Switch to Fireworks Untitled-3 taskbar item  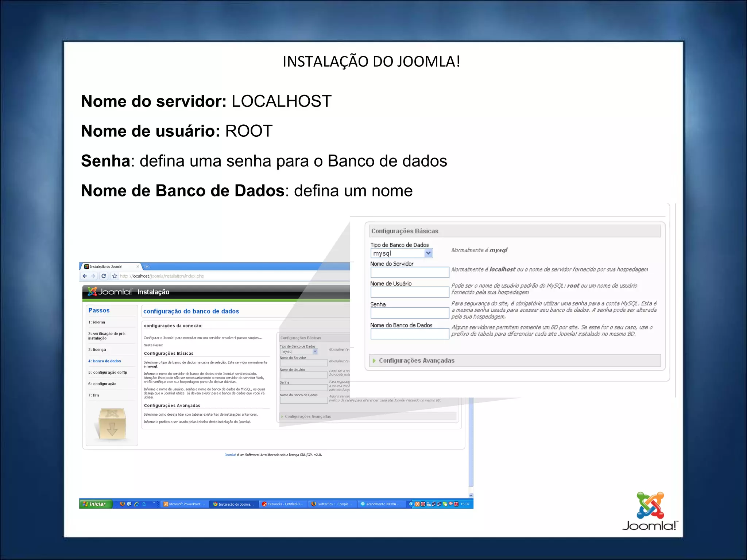(x=283, y=504)
